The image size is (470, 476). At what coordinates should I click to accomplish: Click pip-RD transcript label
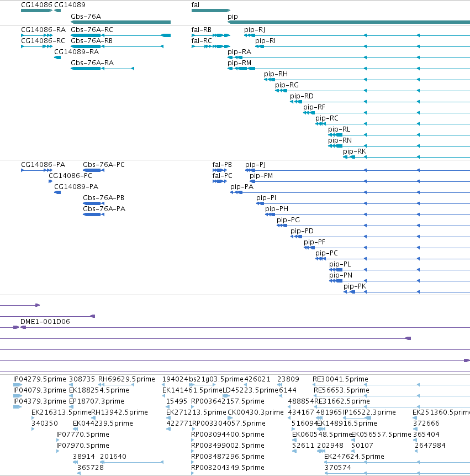coord(302,96)
